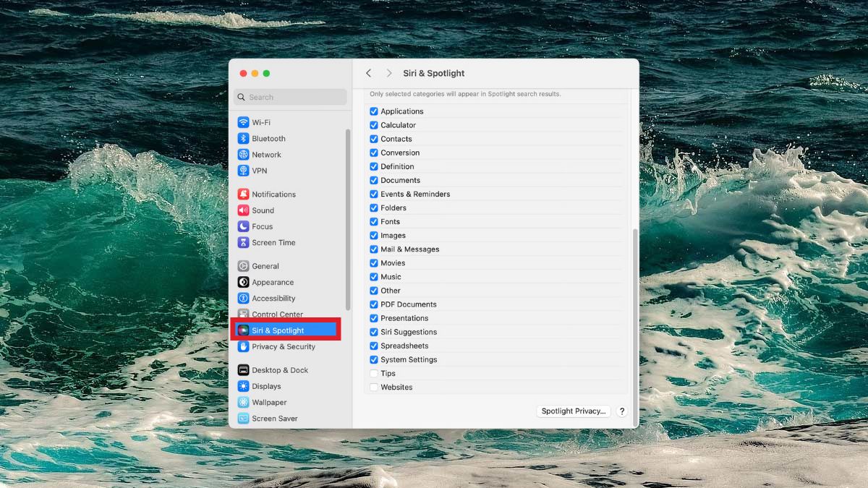Select the Focus moon icon
Image resolution: width=868 pixels, height=488 pixels.
tap(244, 226)
